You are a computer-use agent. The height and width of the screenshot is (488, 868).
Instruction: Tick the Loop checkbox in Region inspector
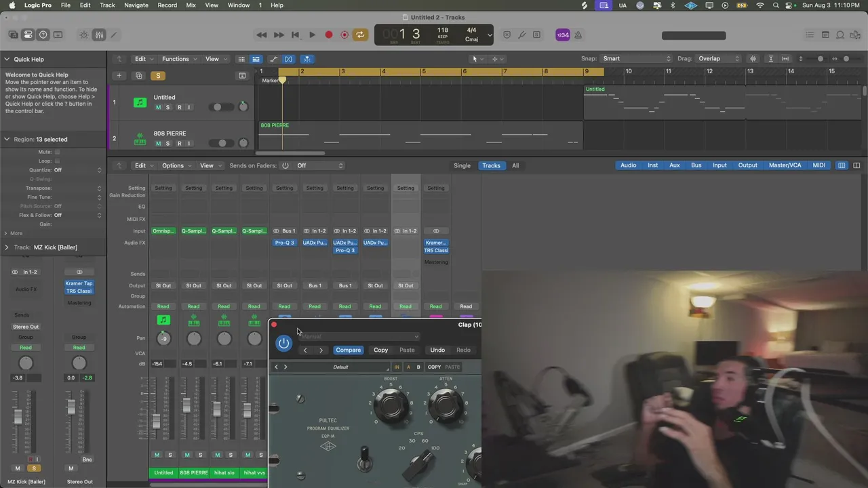[x=57, y=161]
